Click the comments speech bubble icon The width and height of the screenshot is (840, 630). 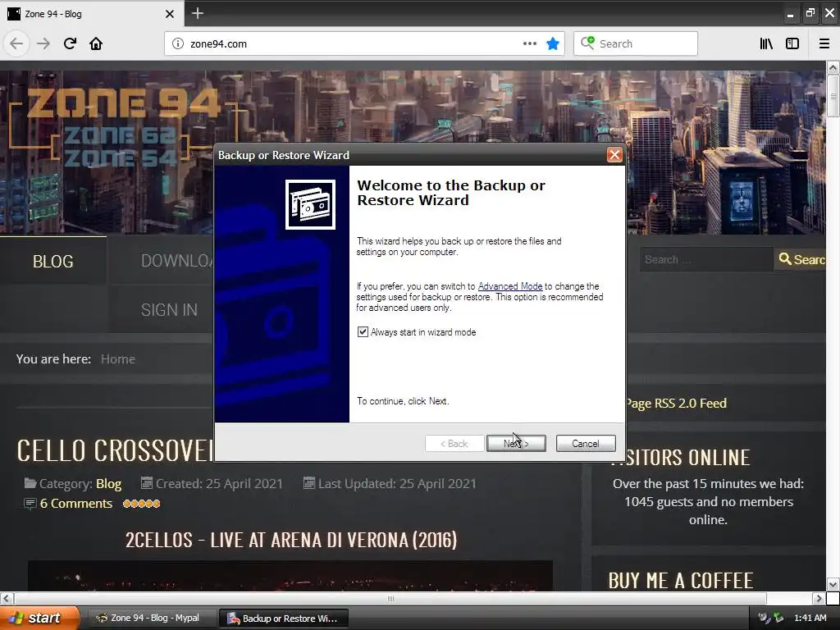[30, 504]
